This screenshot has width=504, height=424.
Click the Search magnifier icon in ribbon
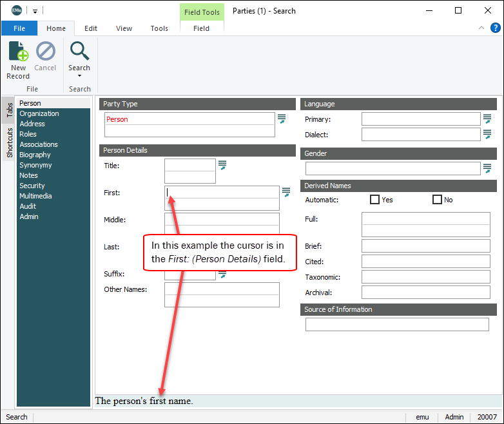(x=79, y=51)
